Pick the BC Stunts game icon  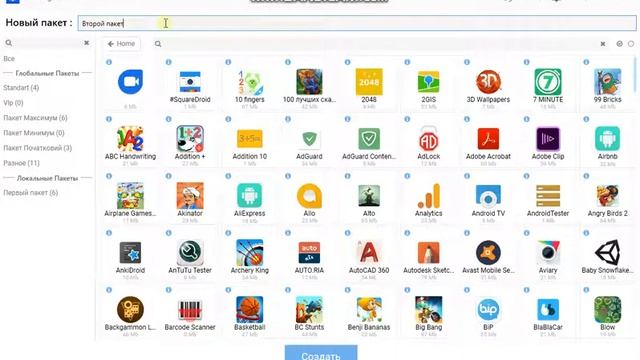(309, 309)
